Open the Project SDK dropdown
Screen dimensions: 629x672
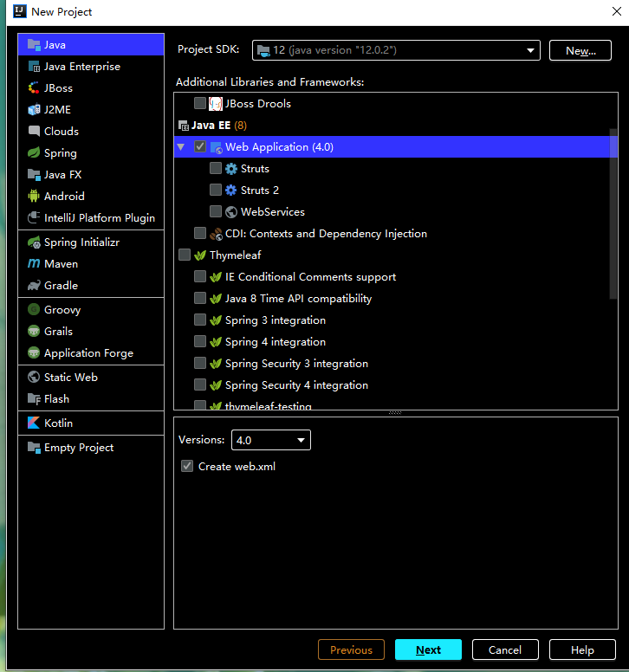tap(396, 50)
